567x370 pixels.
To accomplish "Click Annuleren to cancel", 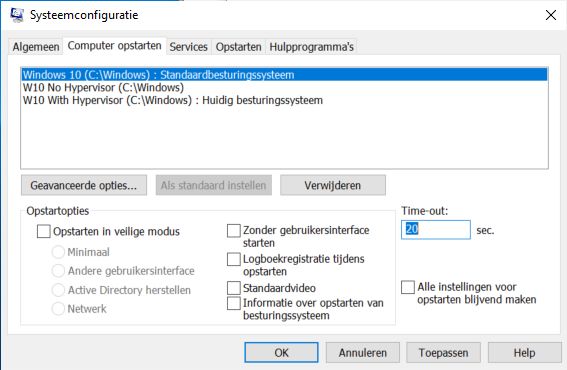I will 363,353.
